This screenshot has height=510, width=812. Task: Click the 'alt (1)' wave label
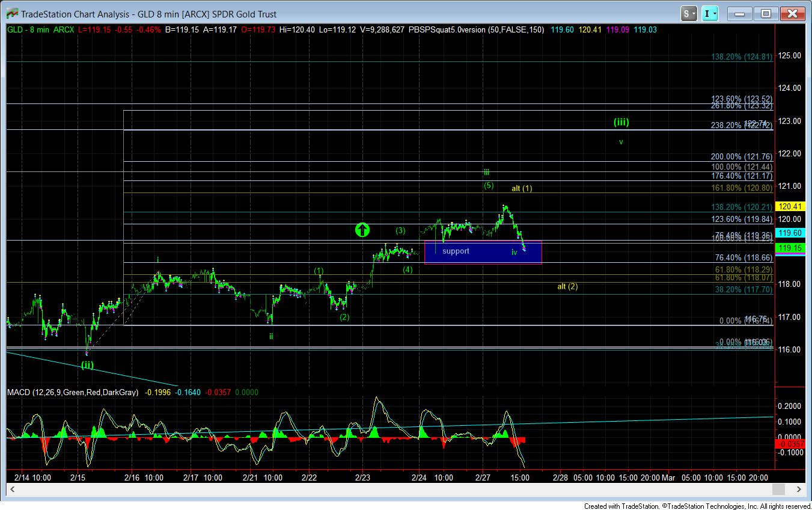point(522,188)
